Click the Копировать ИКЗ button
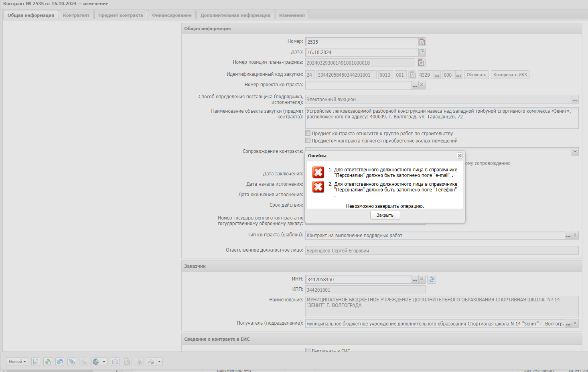Viewport: 588px width, 372px height. pyautogui.click(x=510, y=75)
